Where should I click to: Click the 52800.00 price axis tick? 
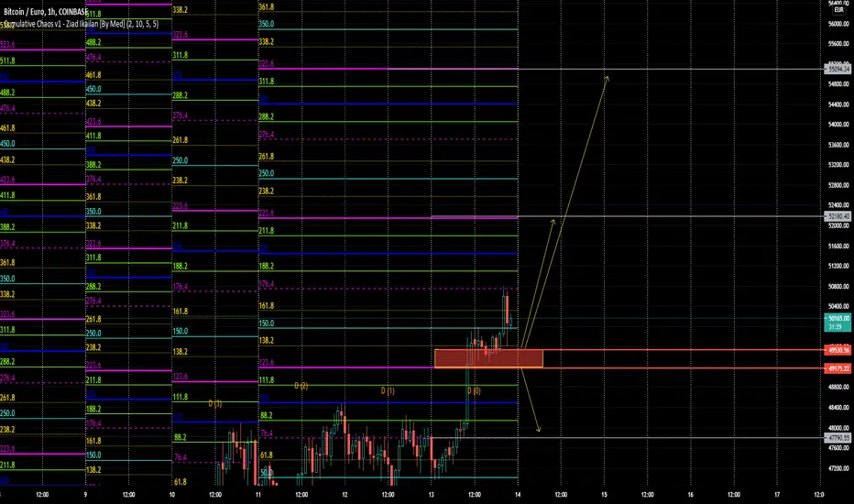click(838, 185)
